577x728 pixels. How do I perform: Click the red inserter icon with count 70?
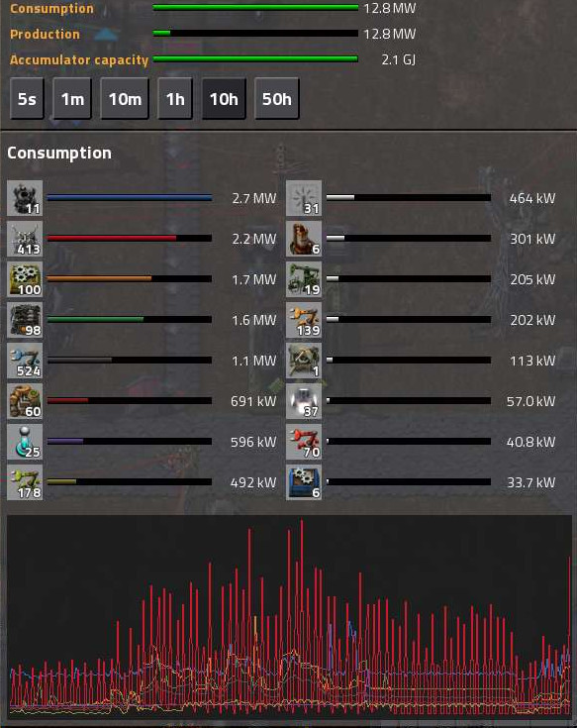coord(304,442)
